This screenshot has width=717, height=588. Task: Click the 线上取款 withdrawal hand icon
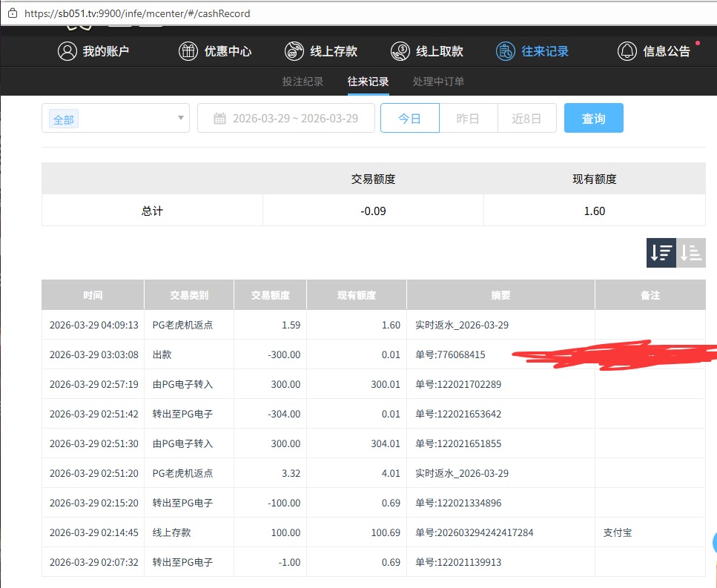[400, 51]
